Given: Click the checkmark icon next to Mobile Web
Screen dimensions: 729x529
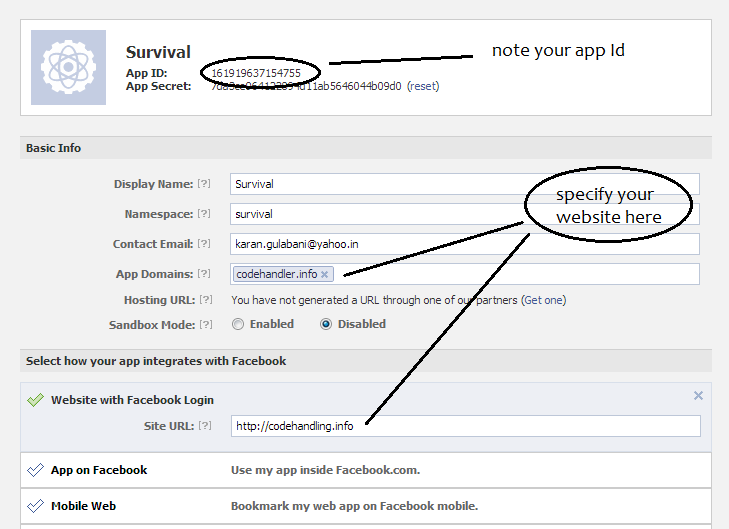Looking at the screenshot, I should [35, 506].
